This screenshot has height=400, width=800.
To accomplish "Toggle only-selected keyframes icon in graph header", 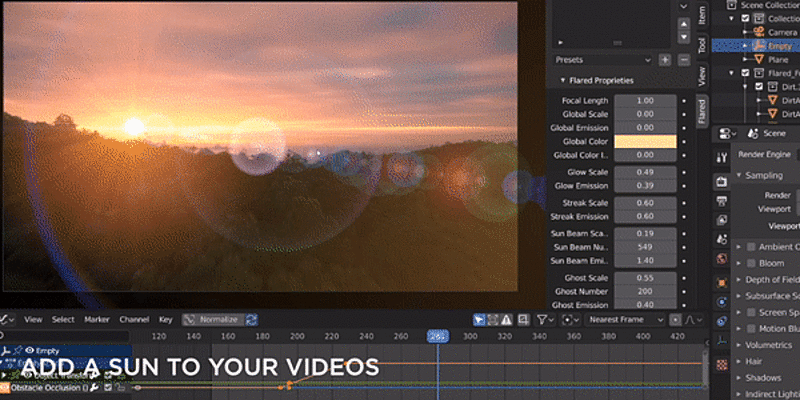I will pyautogui.click(x=493, y=320).
